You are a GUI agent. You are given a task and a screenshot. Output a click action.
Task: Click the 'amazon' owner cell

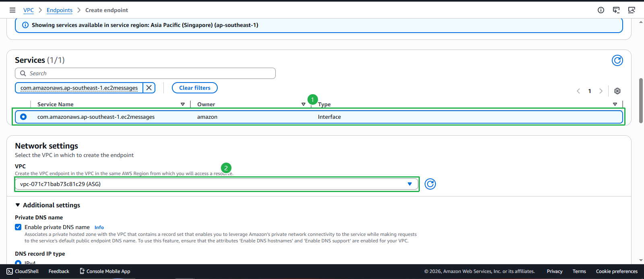tap(207, 117)
